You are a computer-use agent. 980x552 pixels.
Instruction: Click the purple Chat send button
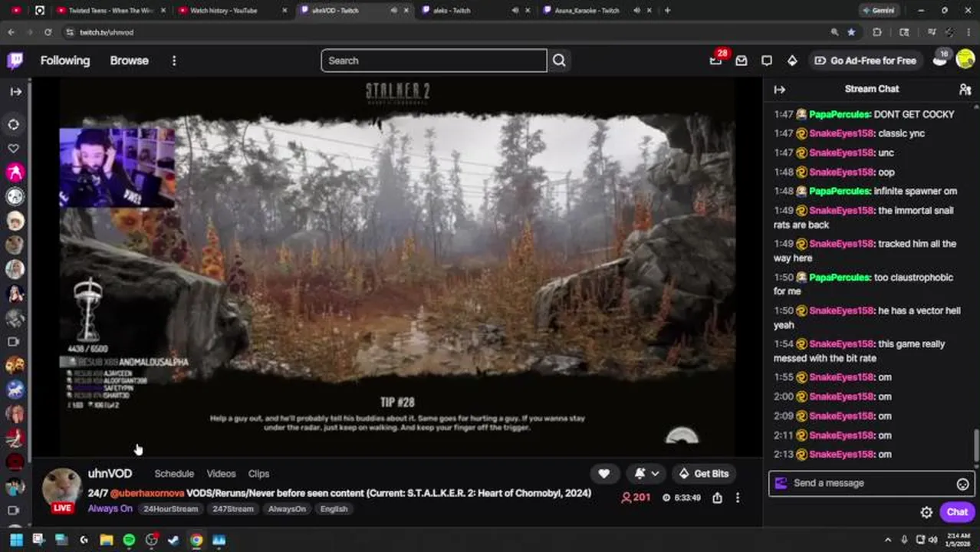(x=957, y=512)
